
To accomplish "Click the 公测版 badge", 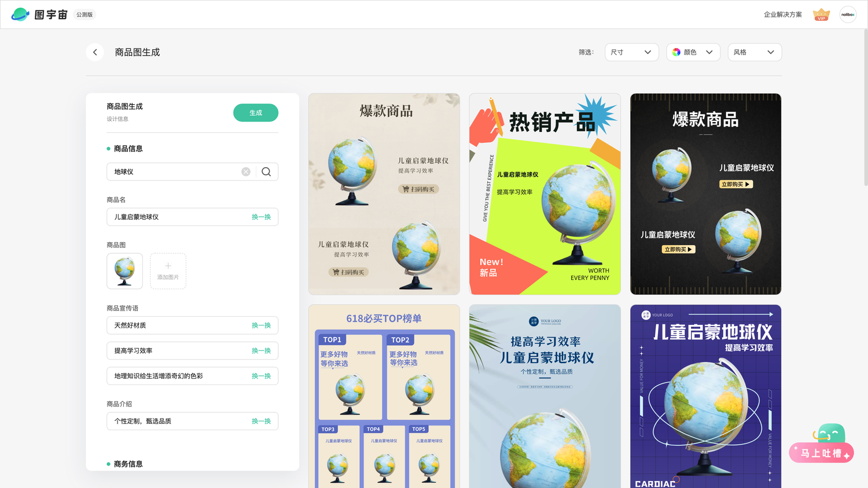I will (x=84, y=14).
